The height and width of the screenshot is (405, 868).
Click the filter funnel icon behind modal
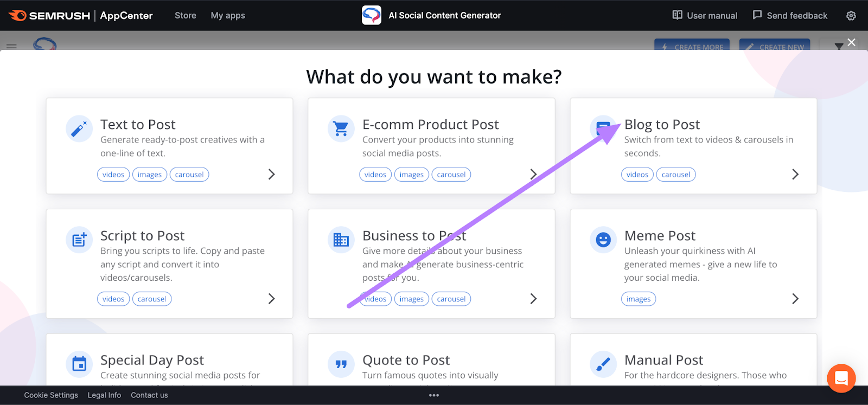(x=839, y=46)
